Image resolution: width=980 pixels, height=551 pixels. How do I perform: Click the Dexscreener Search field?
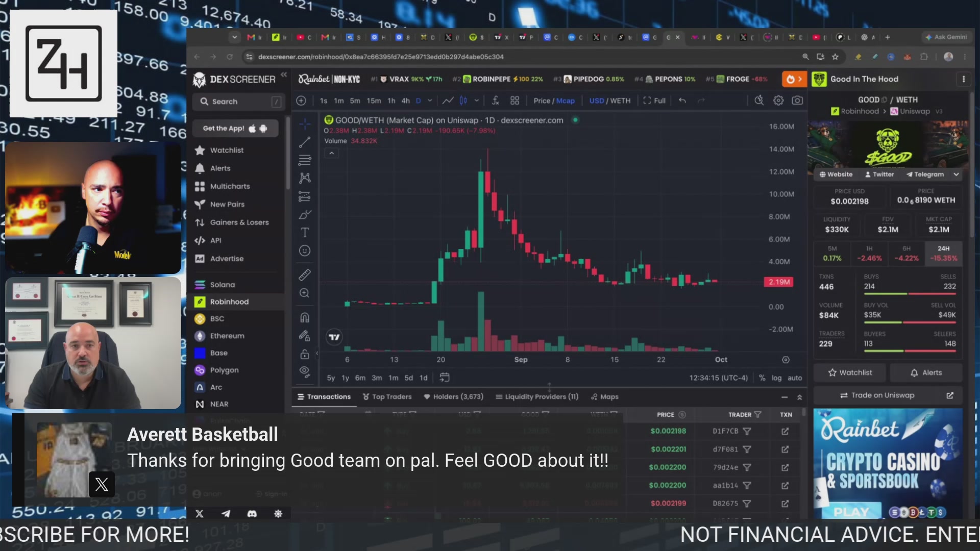(238, 102)
